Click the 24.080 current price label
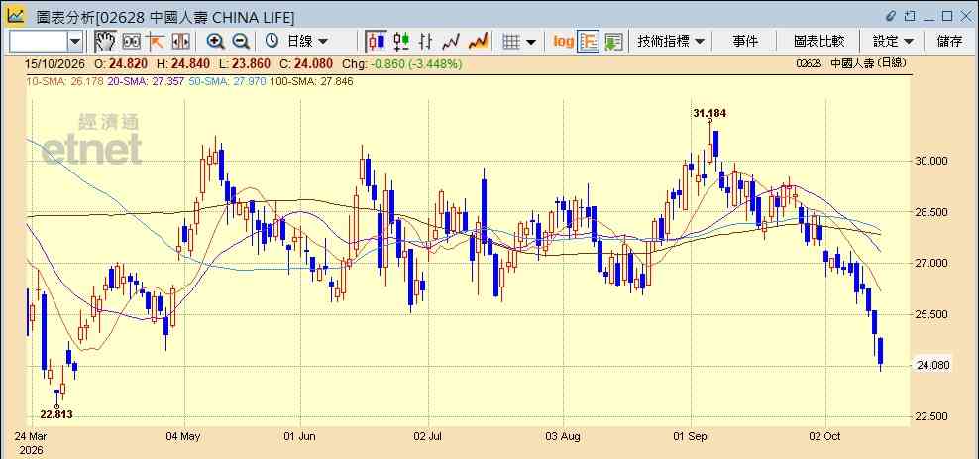The width and height of the screenshot is (980, 459). [933, 365]
